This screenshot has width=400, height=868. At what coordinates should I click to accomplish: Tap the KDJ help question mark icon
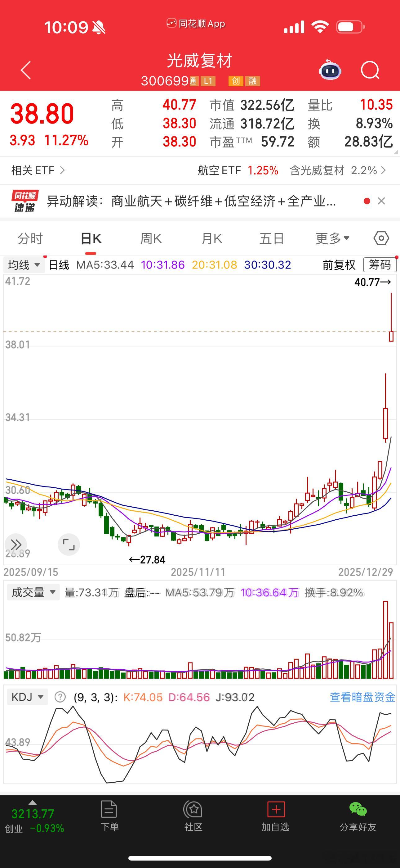60,697
